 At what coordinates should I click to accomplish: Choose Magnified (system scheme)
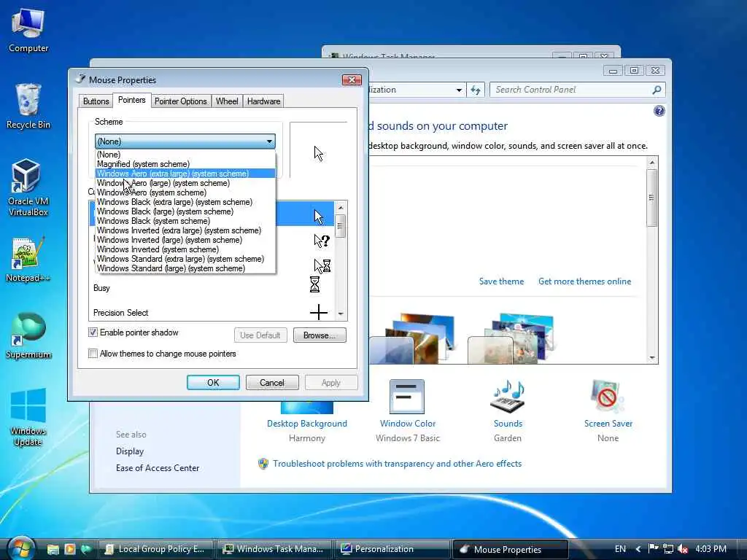coord(185,164)
